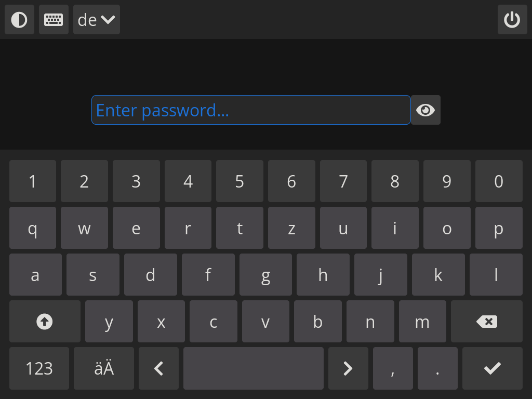Tap the number '0' key
The width and height of the screenshot is (532, 399).
point(499,181)
